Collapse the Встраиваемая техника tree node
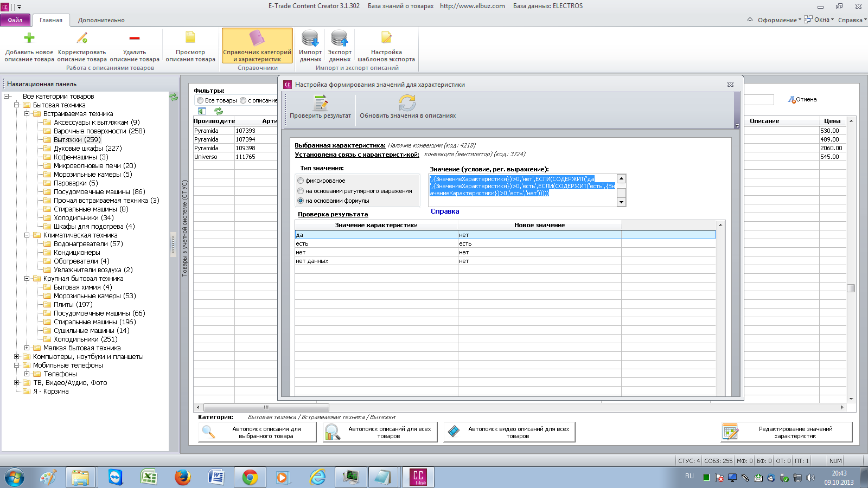 pos(27,114)
